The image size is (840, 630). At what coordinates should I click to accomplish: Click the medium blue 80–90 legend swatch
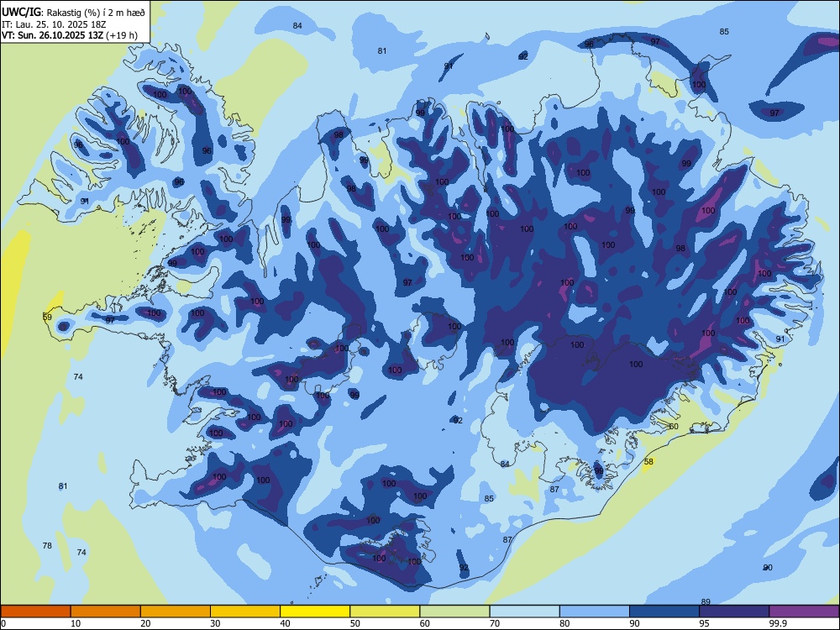[x=595, y=612]
